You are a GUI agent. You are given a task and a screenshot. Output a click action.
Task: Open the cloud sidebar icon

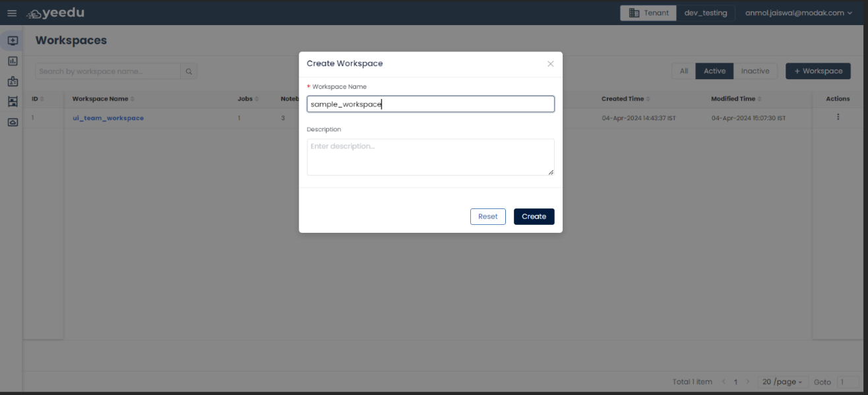tap(12, 122)
